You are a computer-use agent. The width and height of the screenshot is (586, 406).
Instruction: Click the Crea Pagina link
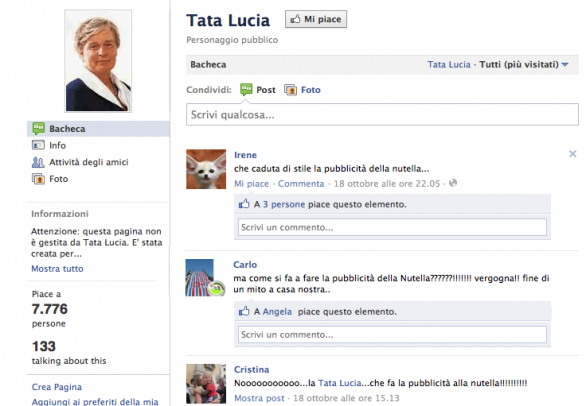click(57, 387)
